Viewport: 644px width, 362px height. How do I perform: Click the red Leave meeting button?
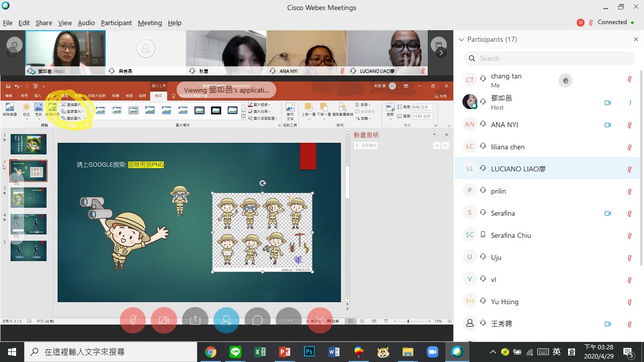pyautogui.click(x=320, y=320)
